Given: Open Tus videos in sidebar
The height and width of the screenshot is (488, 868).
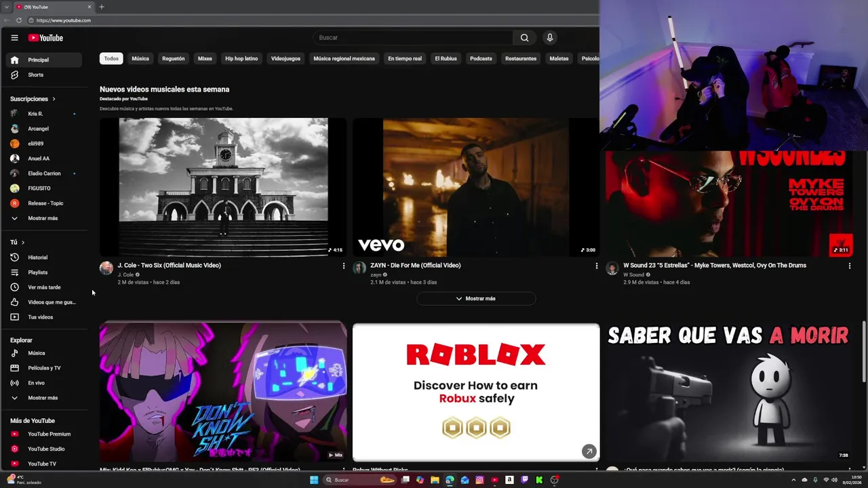Looking at the screenshot, I should (x=44, y=317).
